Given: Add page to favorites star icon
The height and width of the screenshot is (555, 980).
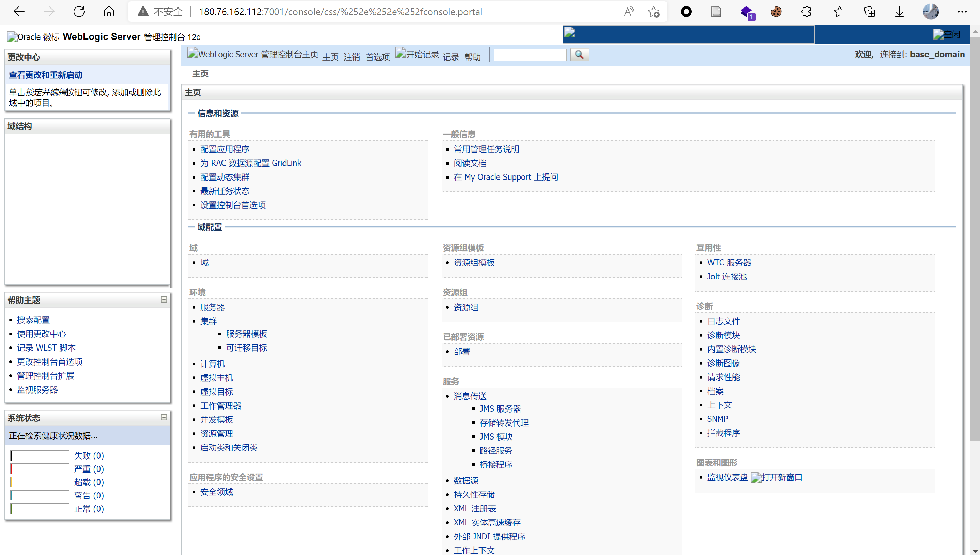Looking at the screenshot, I should point(653,12).
